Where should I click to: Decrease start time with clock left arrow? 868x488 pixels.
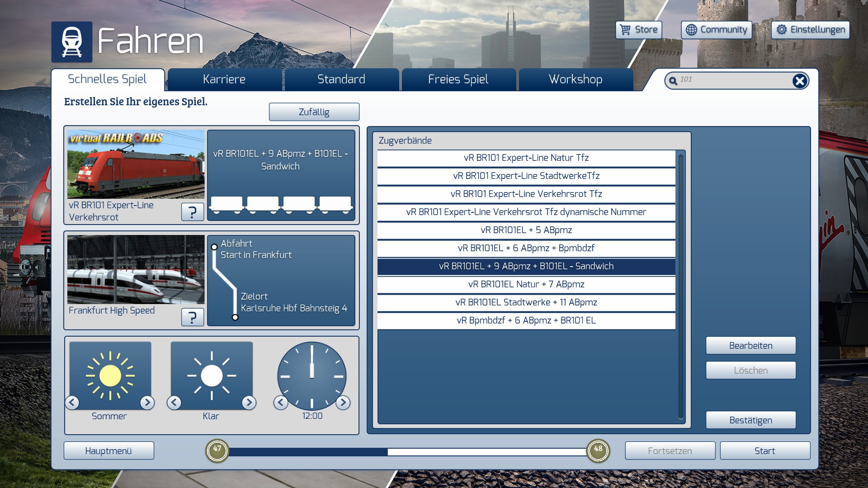coord(281,402)
